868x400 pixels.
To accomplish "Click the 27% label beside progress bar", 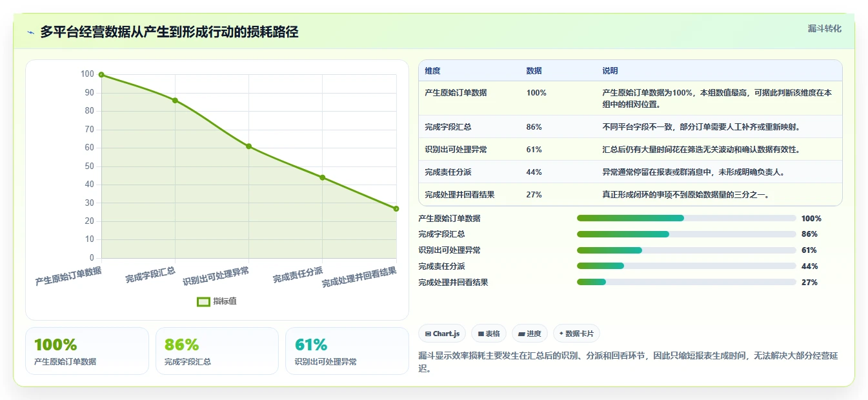I will point(809,283).
